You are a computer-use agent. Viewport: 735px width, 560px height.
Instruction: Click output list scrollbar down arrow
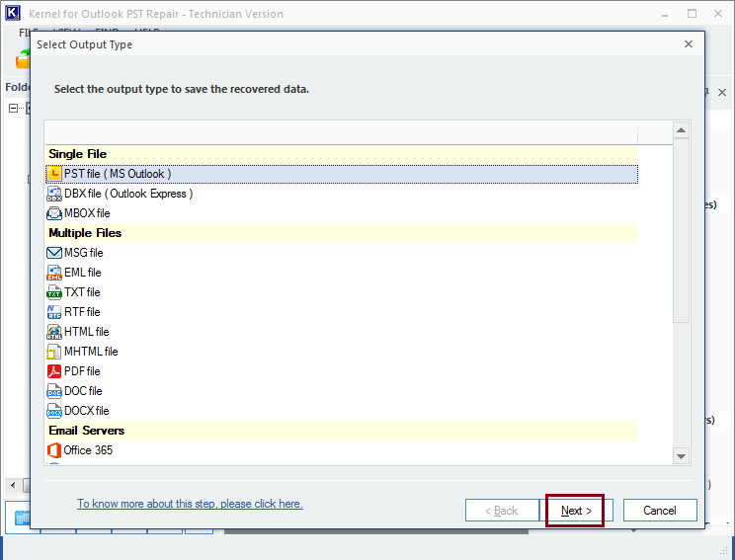click(681, 456)
